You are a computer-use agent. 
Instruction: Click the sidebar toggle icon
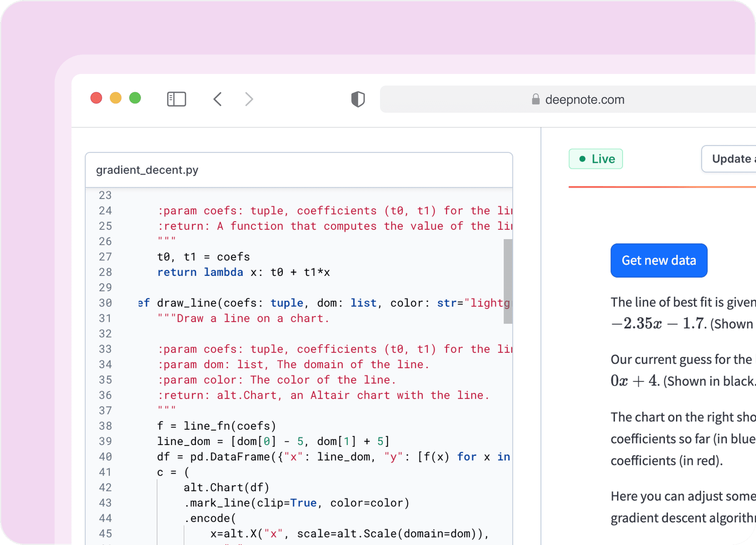pyautogui.click(x=176, y=99)
